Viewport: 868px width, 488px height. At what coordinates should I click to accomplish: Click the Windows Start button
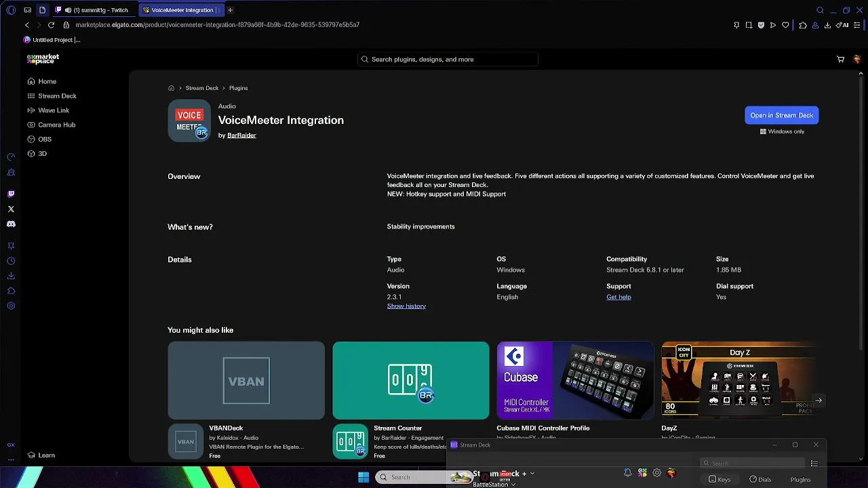pos(363,477)
